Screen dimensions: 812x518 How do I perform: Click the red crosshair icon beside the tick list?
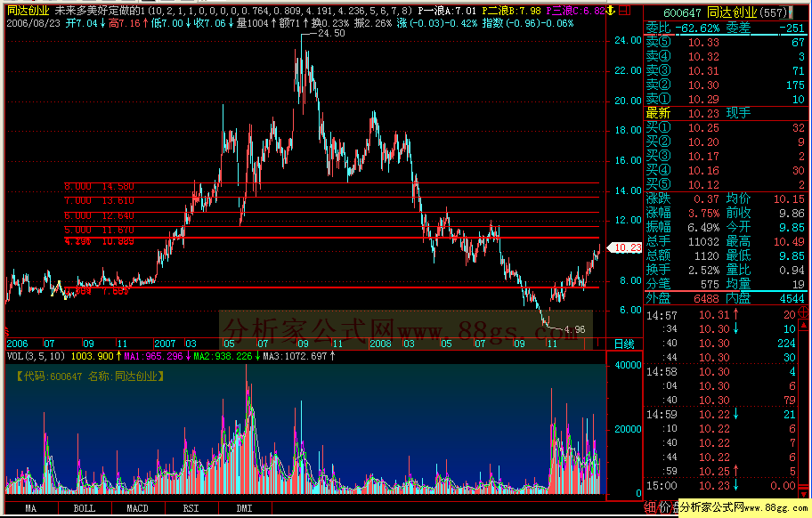click(803, 312)
